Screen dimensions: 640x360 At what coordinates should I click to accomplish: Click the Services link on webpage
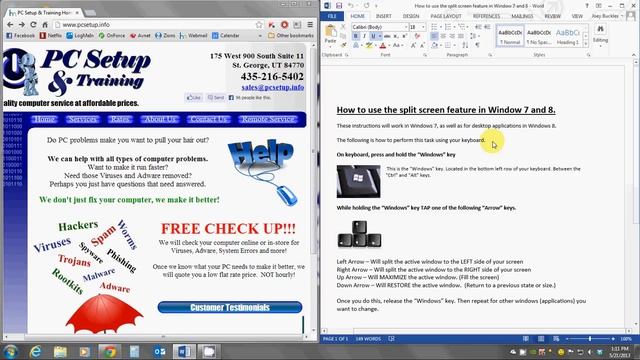coord(83,119)
